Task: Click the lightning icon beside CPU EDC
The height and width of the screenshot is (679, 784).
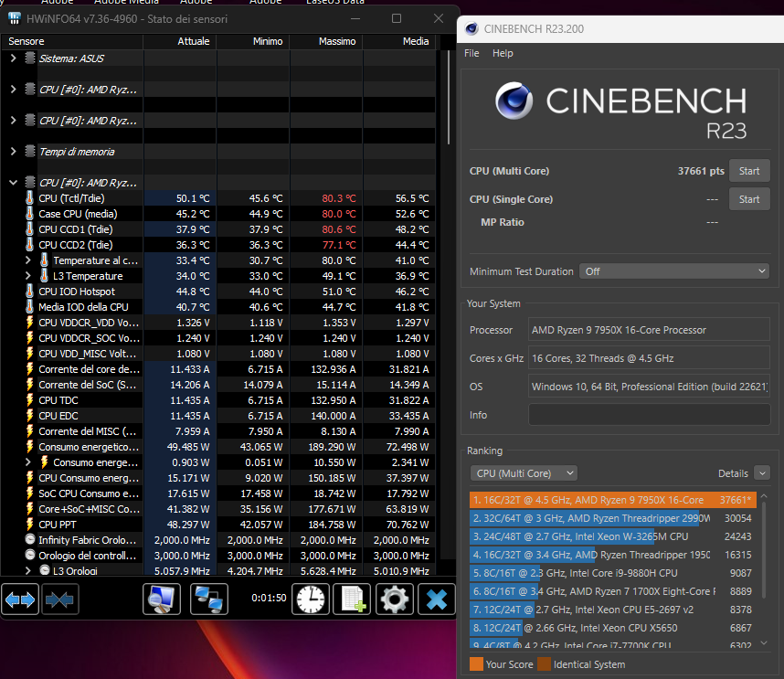Action: [29, 416]
